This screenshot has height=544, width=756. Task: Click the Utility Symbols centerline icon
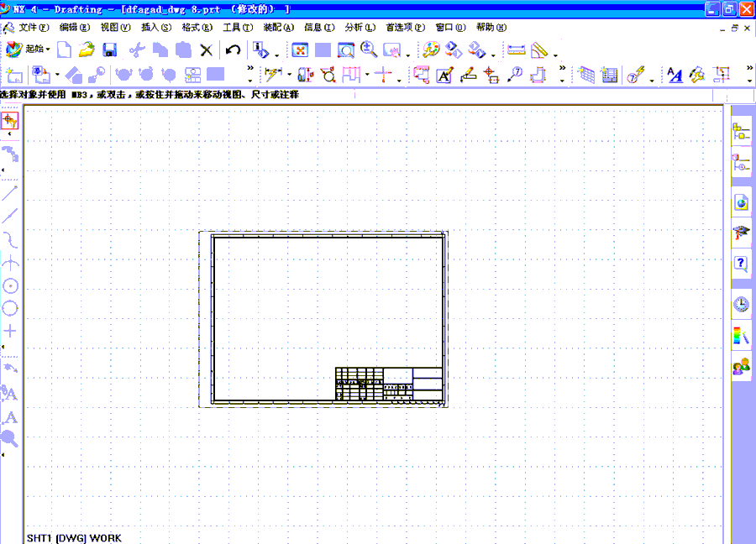491,76
